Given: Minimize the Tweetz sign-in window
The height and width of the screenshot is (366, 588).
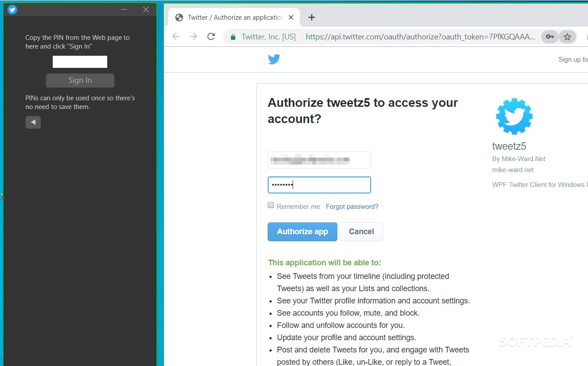Looking at the screenshot, I should (x=124, y=10).
